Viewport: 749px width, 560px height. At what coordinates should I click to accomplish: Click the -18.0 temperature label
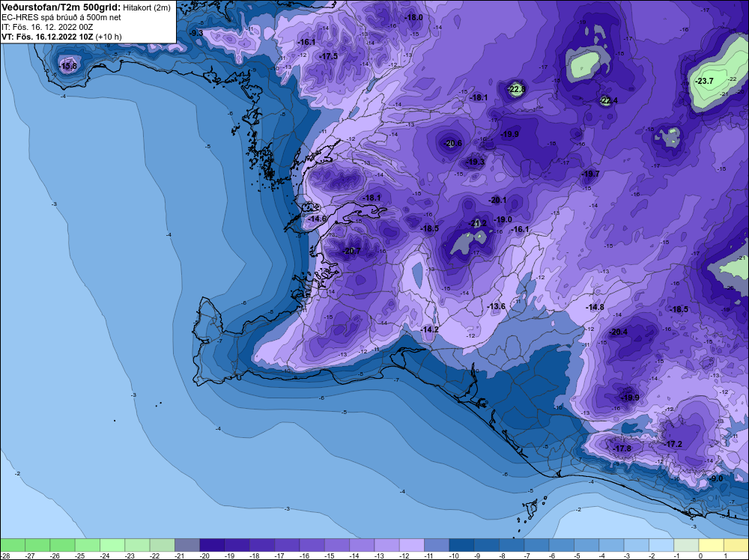point(413,18)
